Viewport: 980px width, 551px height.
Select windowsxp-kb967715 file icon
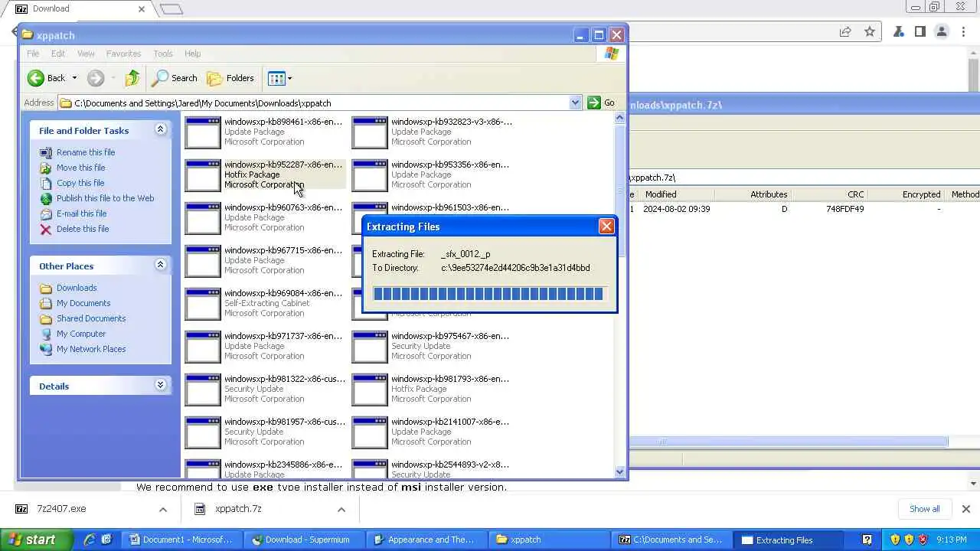point(203,261)
